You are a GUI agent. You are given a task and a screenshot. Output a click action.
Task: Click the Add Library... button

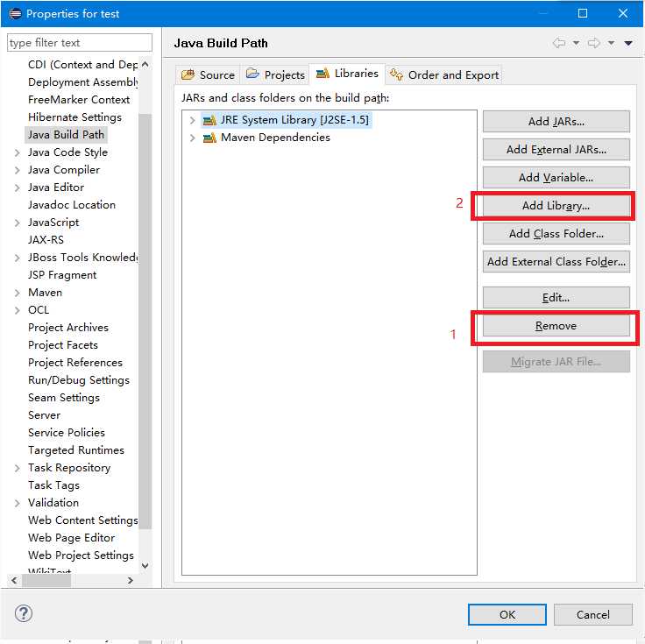(556, 205)
